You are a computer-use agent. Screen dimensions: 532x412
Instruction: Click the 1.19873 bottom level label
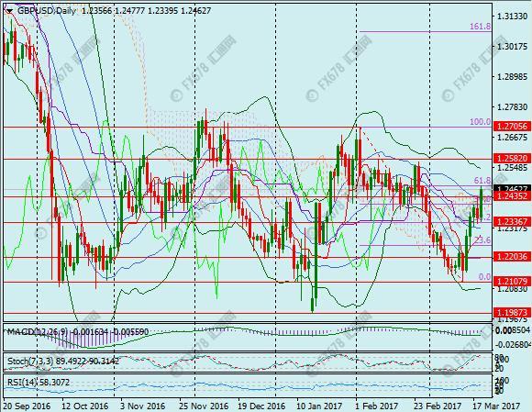[512, 312]
